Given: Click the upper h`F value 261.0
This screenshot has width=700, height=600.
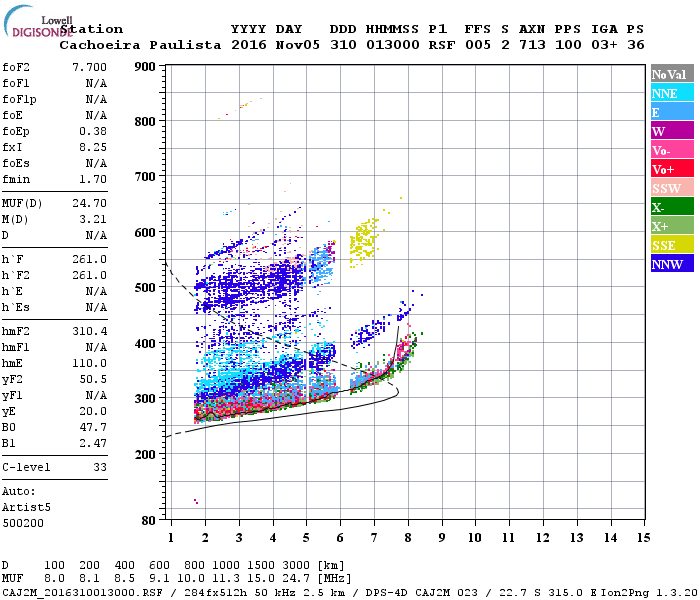Looking at the screenshot, I should 89,259.
